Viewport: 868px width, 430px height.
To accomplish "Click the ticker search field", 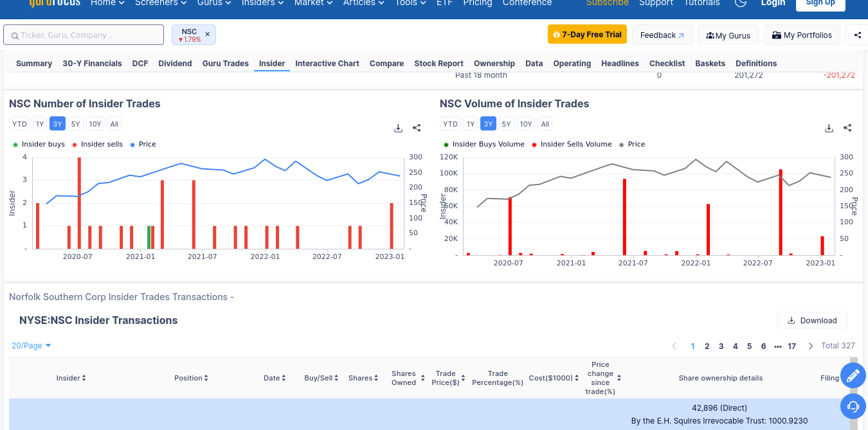I will 84,35.
